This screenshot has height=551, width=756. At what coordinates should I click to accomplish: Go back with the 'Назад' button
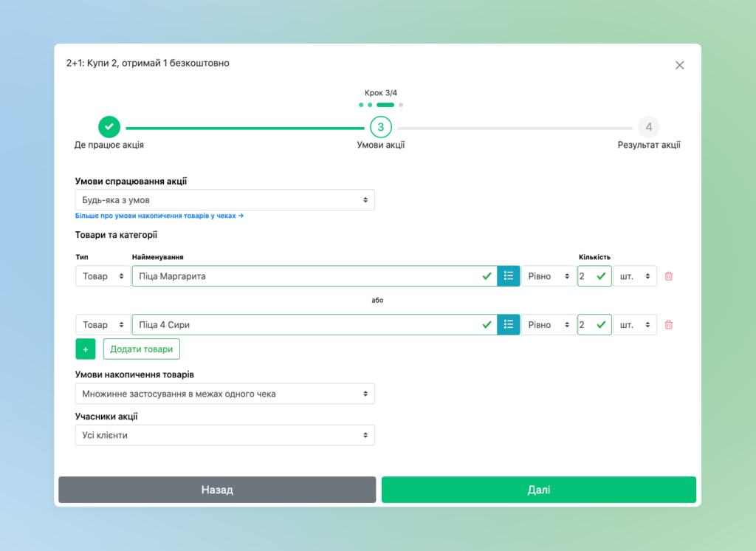[x=217, y=490]
